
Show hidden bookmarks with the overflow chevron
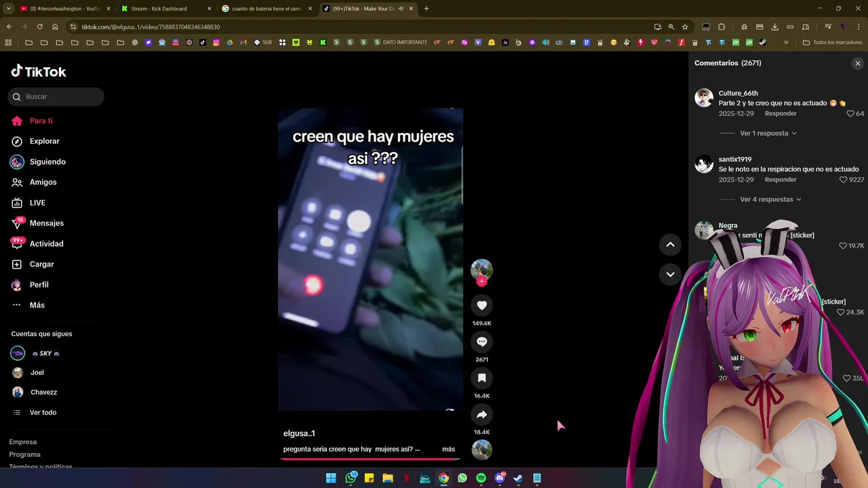pos(786,42)
